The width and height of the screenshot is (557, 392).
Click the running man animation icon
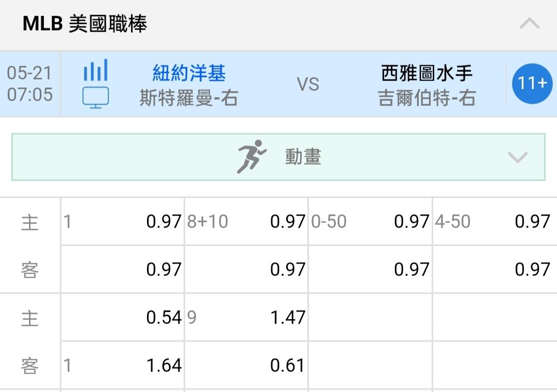click(252, 157)
